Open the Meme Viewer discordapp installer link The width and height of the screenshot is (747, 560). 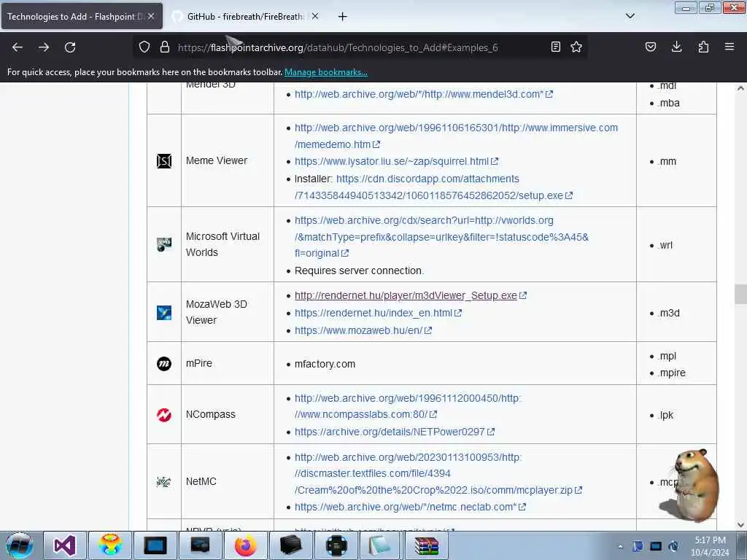tap(433, 187)
